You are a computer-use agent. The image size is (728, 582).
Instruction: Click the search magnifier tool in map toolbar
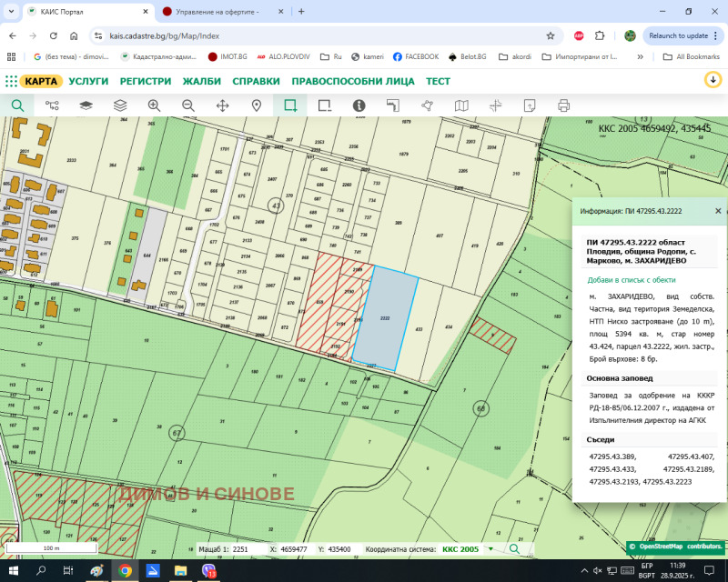[17, 105]
